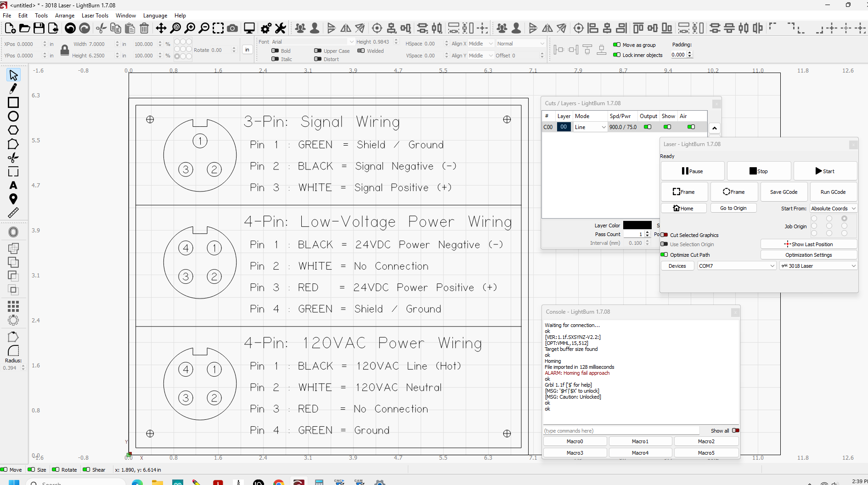Open the Normal text style dropdown

(521, 44)
